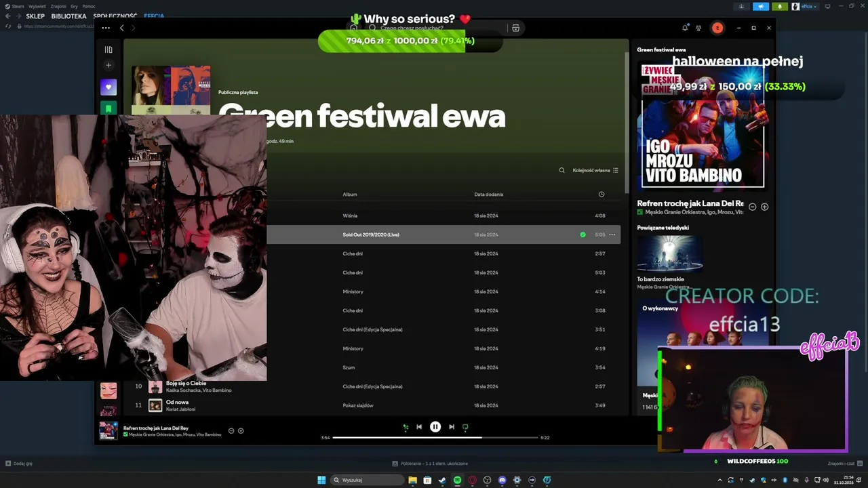This screenshot has height=488, width=868.
Task: Open Friend Activity icon in Spotify
Action: pos(698,28)
